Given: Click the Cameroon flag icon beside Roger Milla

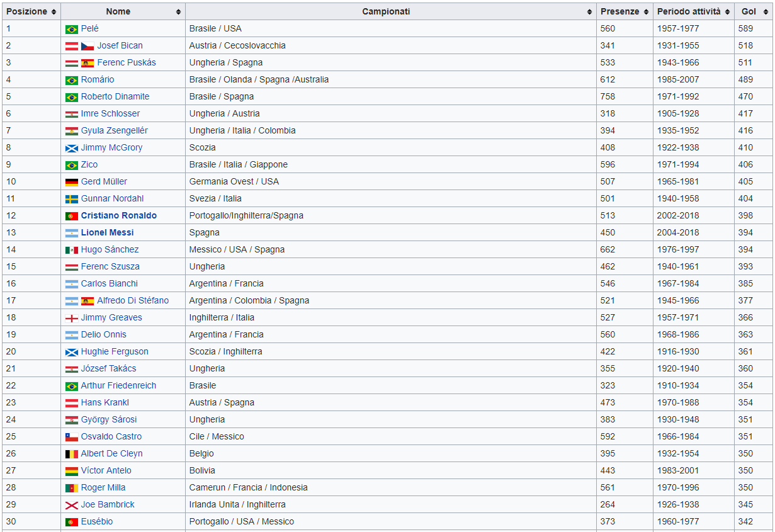Looking at the screenshot, I should [x=72, y=488].
